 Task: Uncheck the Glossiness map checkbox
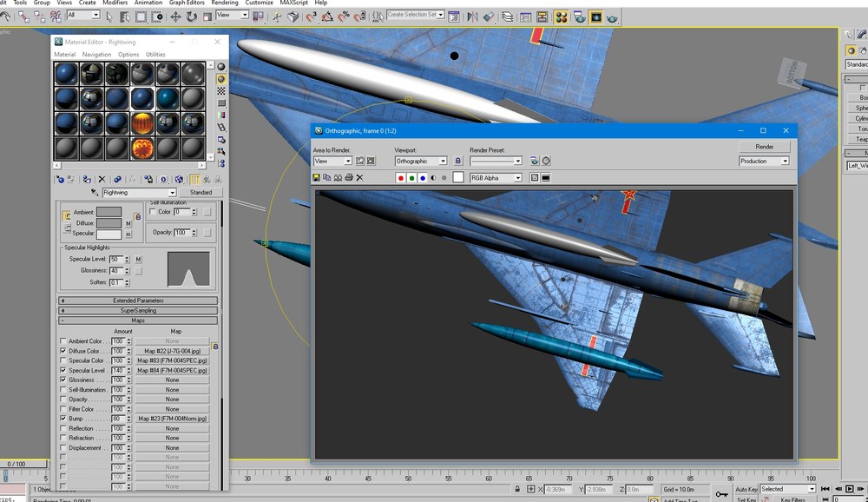63,380
